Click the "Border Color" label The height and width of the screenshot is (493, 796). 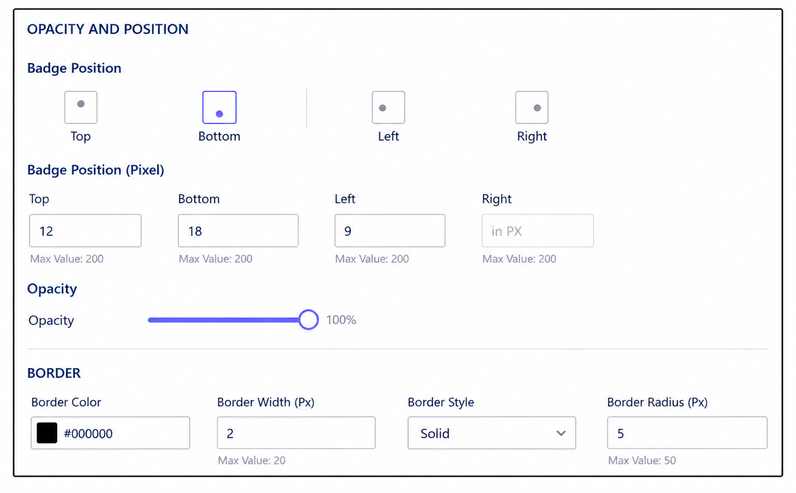[x=66, y=402]
